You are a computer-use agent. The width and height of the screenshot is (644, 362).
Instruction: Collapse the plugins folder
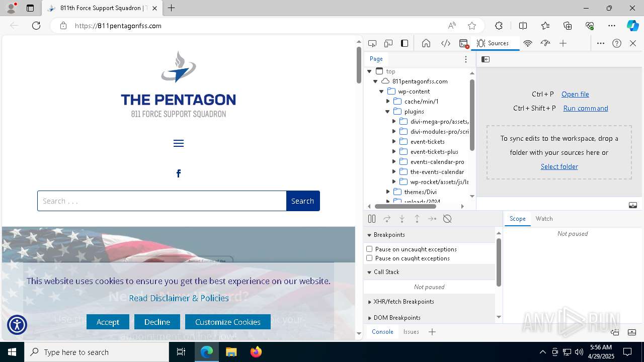point(387,112)
